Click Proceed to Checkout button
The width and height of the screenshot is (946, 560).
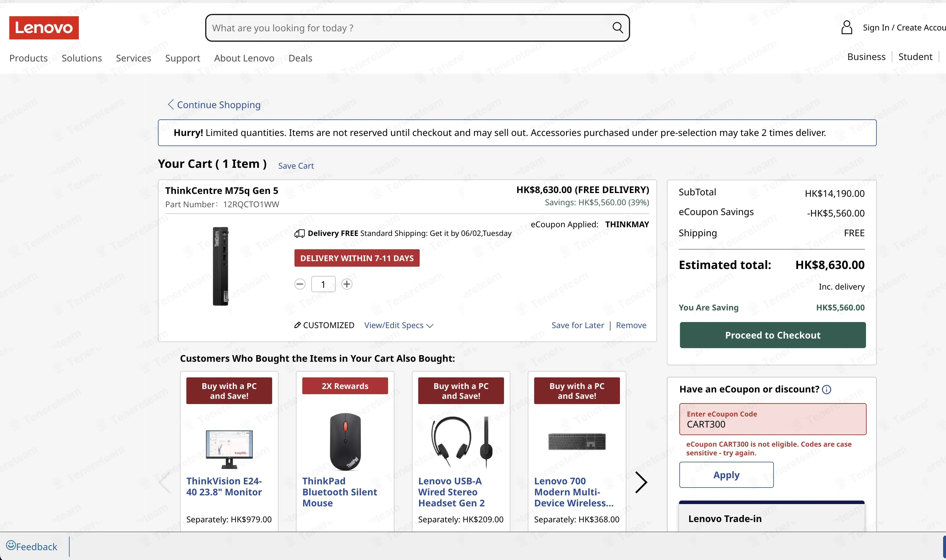tap(772, 335)
